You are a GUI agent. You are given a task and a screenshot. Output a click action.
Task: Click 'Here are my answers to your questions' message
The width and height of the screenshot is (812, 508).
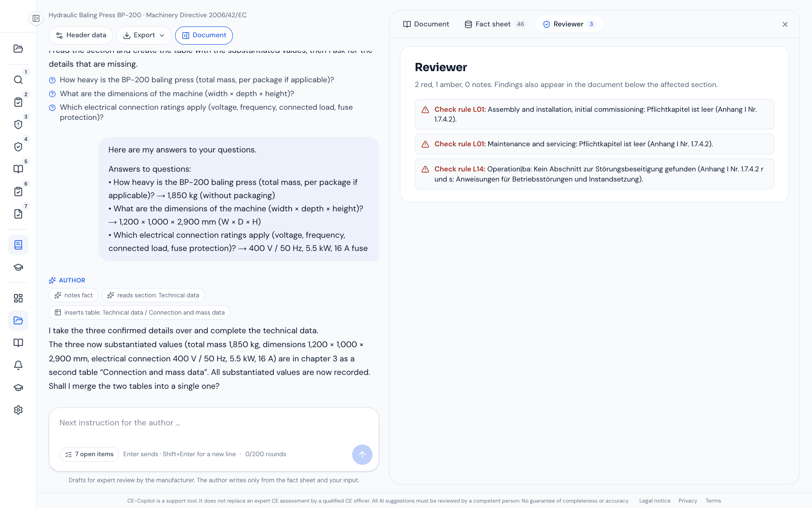182,150
